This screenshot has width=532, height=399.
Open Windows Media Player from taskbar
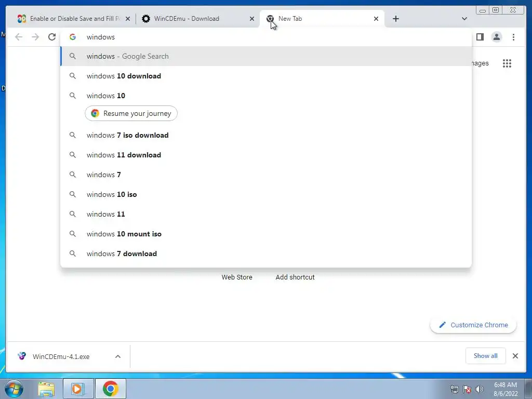click(x=78, y=389)
